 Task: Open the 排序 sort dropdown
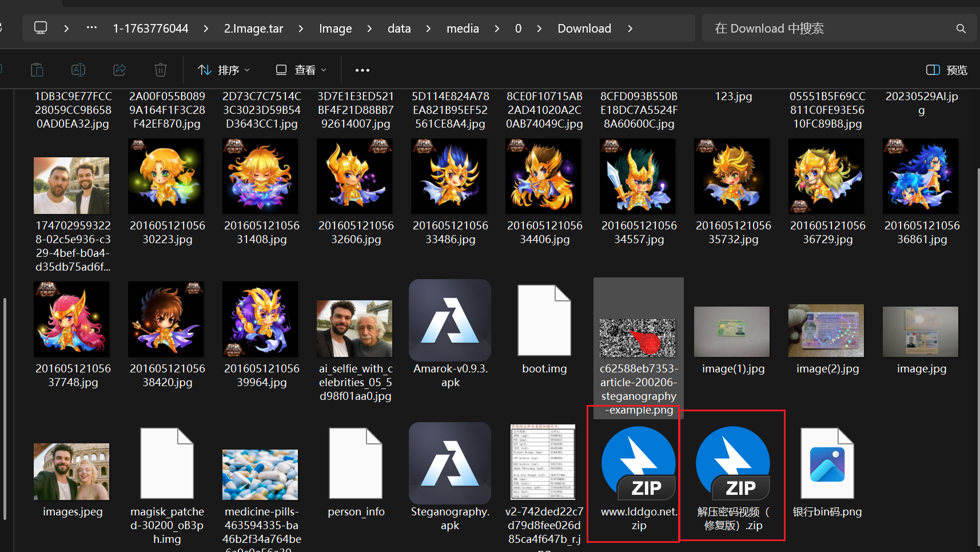click(x=224, y=70)
